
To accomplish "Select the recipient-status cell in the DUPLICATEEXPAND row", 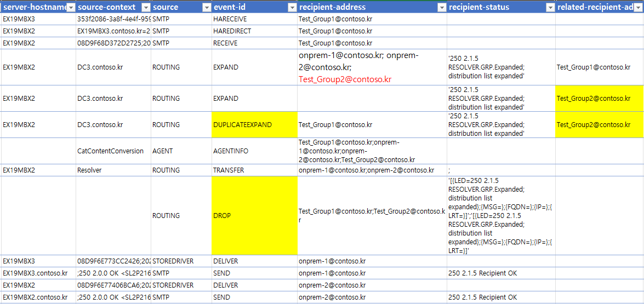I will (x=501, y=125).
